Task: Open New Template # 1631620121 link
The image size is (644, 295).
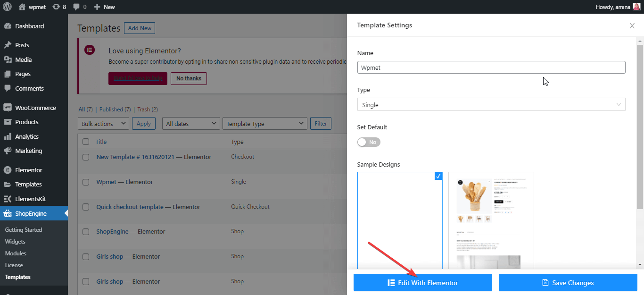Action: tap(154, 157)
